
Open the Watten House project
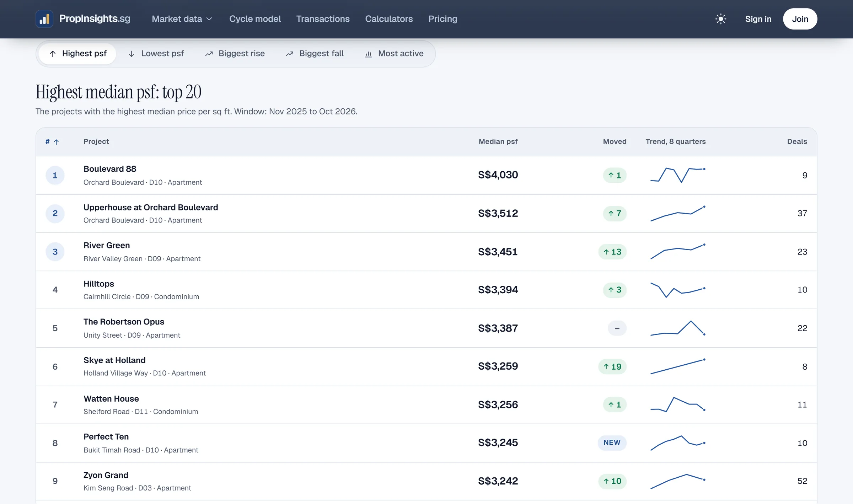(x=111, y=398)
